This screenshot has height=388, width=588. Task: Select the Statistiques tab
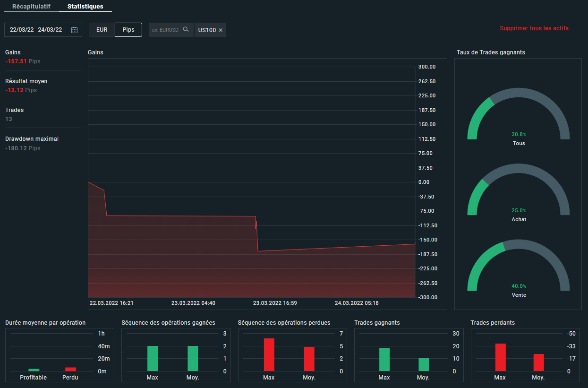(x=85, y=7)
